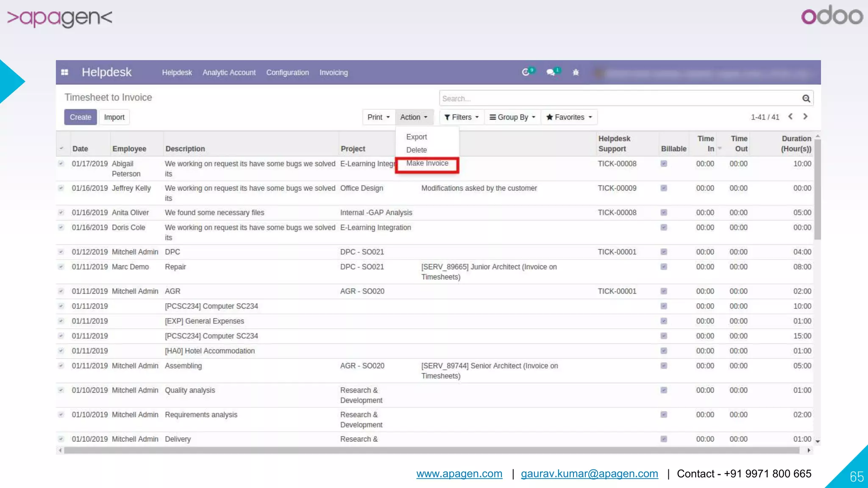Toggle Billable checkbox for Jeffrey Kelly row
Image resolution: width=868 pixels, height=488 pixels.
pos(664,188)
